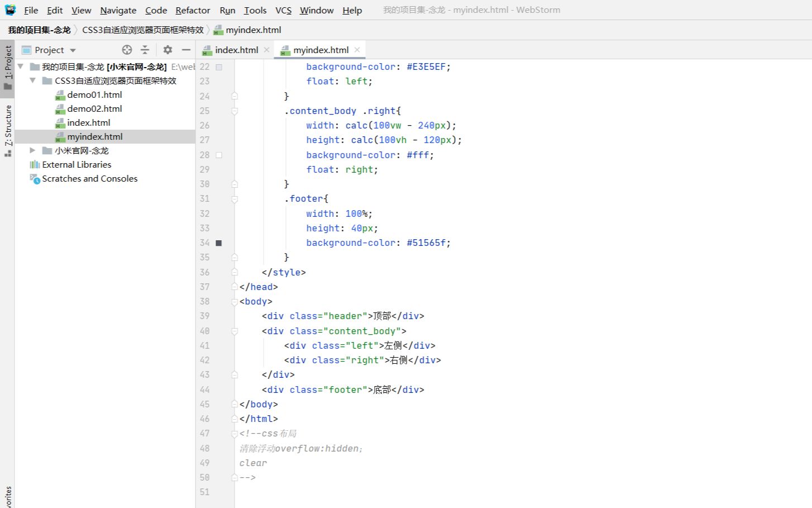
Task: Click the HTML icon on myindex.html tab
Action: (x=286, y=50)
